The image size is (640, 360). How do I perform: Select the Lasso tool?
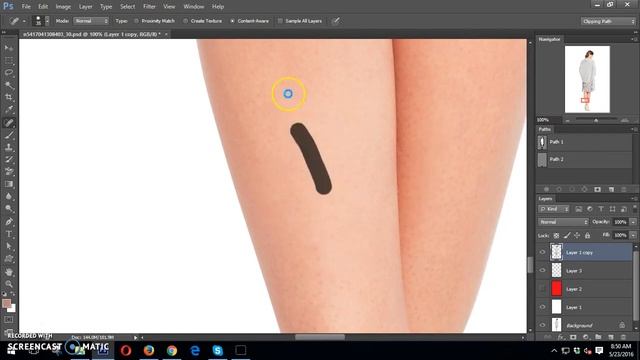pos(9,73)
